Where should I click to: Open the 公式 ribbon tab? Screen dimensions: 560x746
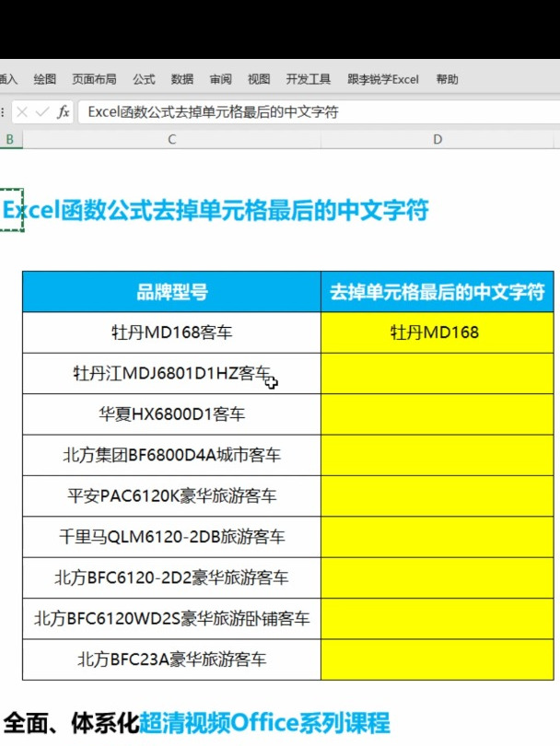tap(145, 79)
